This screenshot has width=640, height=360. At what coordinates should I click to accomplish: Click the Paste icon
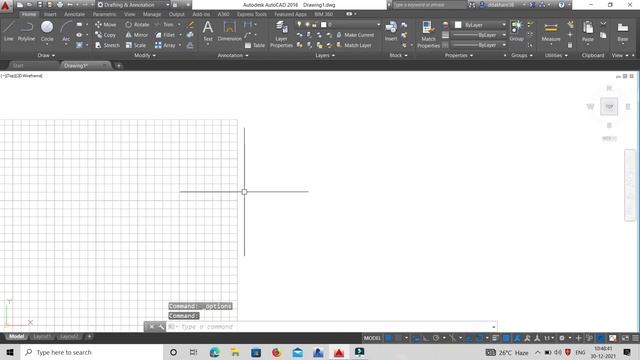coord(588,32)
